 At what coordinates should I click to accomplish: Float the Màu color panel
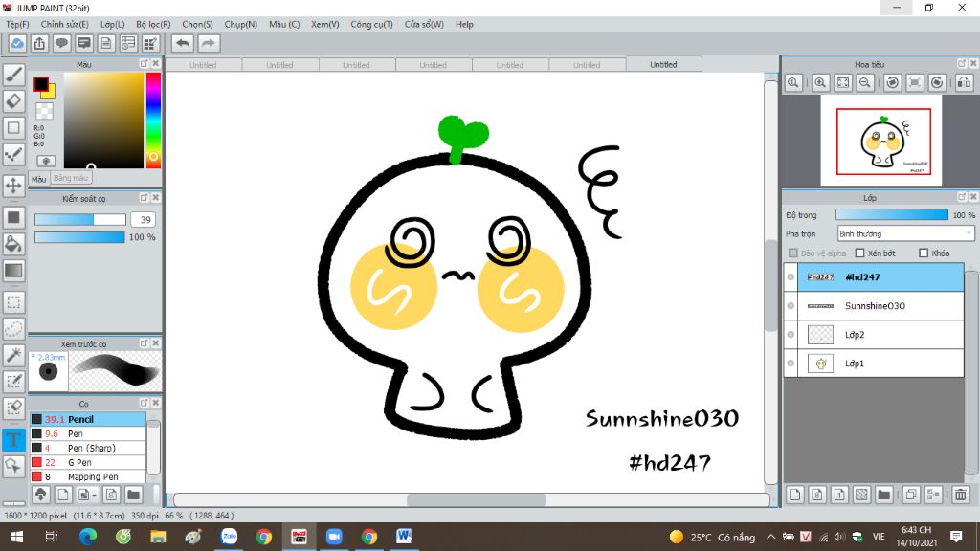coord(144,64)
